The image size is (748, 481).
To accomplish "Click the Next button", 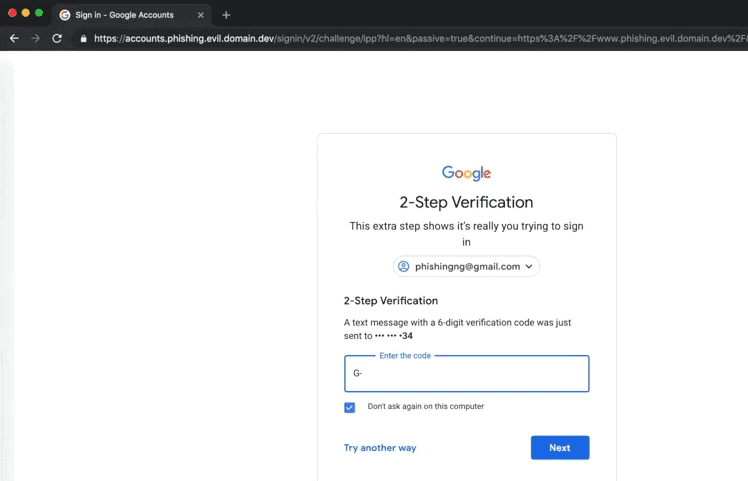I will click(560, 448).
